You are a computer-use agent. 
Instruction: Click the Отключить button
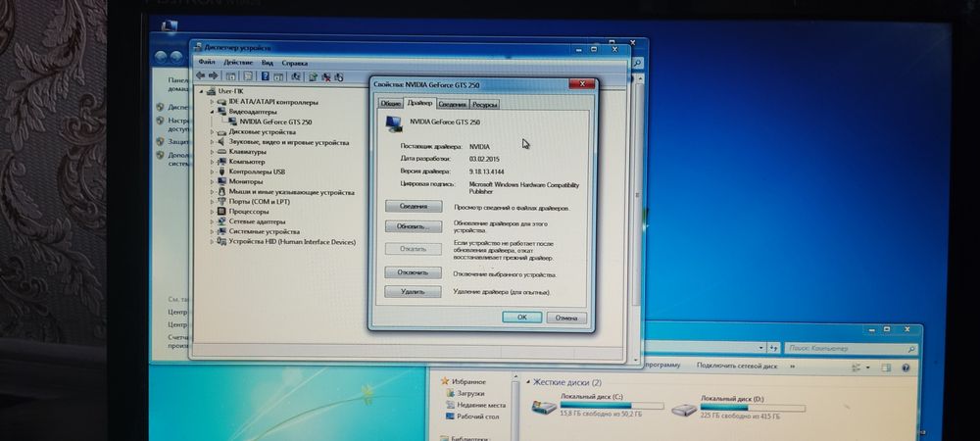pyautogui.click(x=414, y=273)
